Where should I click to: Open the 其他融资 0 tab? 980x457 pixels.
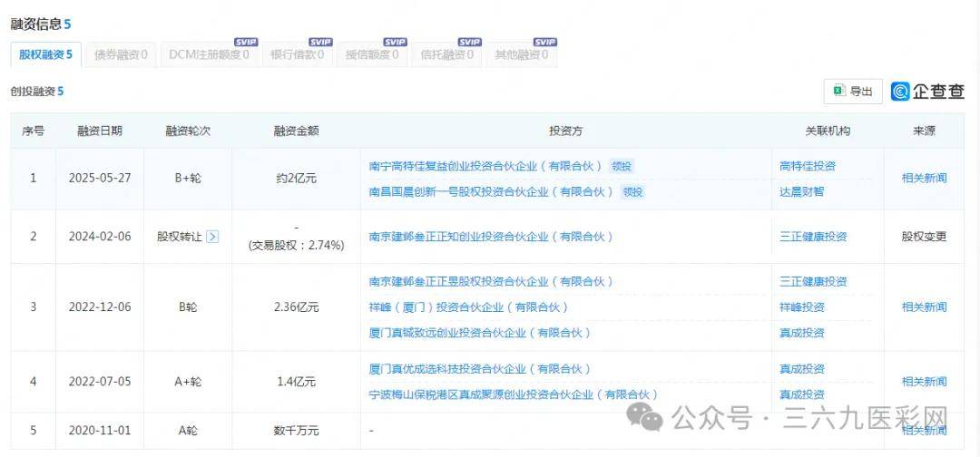tap(521, 55)
